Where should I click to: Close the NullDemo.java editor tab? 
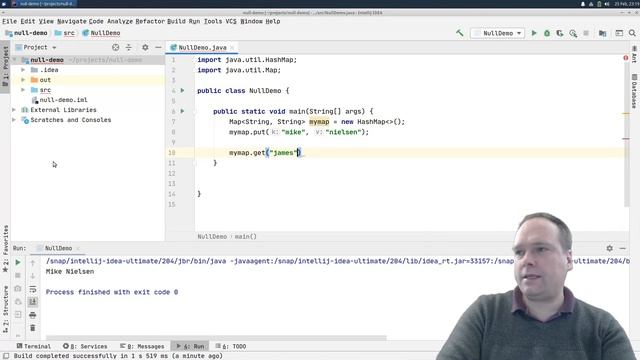tap(232, 48)
